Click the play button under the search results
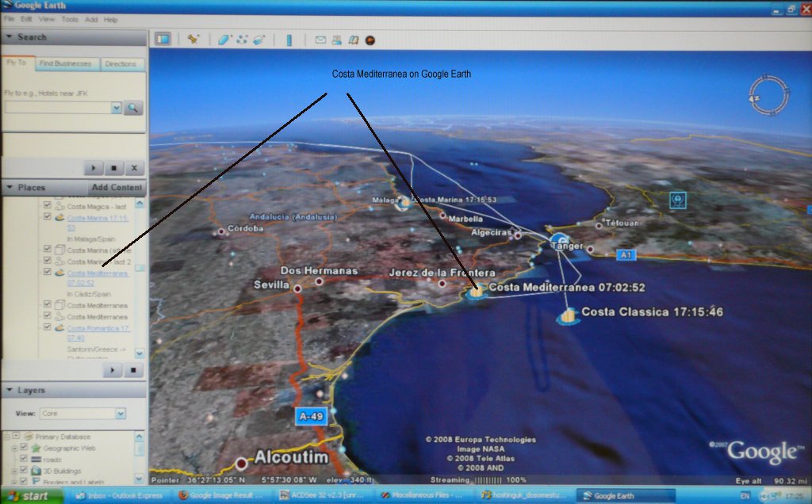812x504 pixels. click(94, 168)
